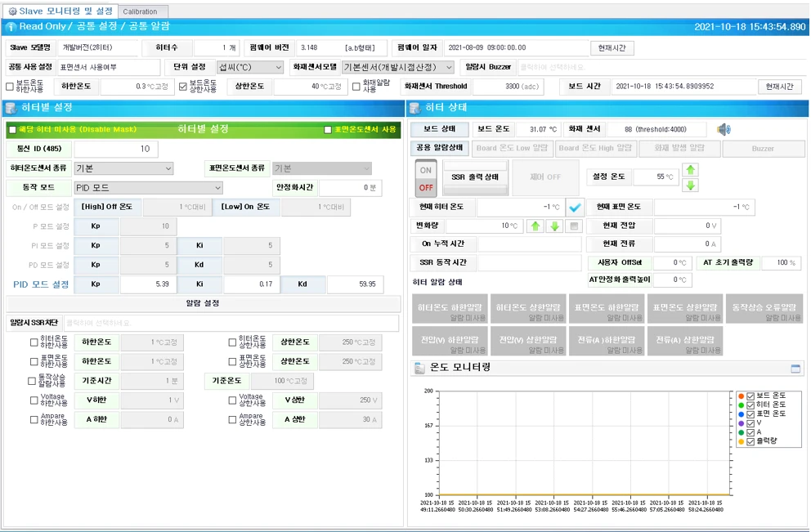This screenshot has width=811, height=532.
Task: Click the database icon on 히터 상태 header
Action: pos(414,108)
